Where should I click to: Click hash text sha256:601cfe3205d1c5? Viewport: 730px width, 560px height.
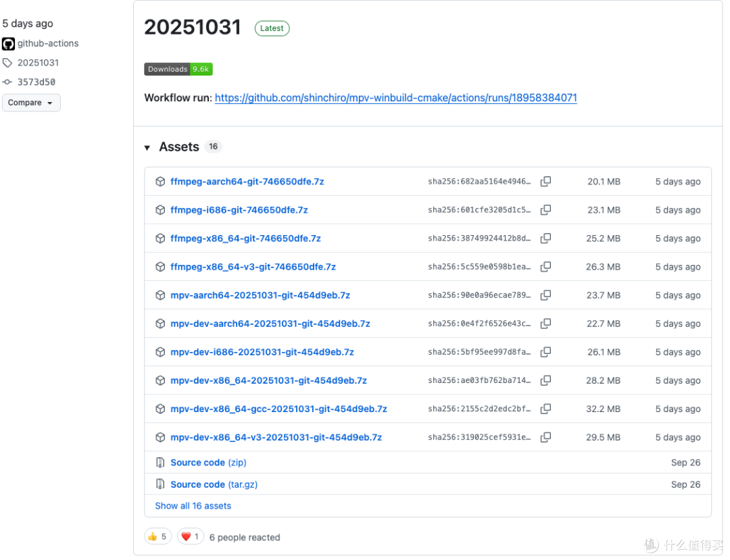tap(479, 210)
